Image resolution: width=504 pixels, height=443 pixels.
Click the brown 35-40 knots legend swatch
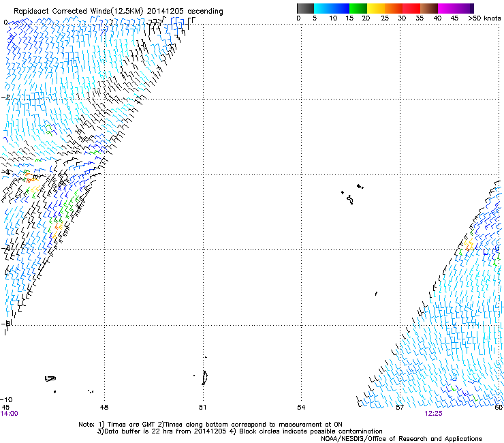pos(429,8)
